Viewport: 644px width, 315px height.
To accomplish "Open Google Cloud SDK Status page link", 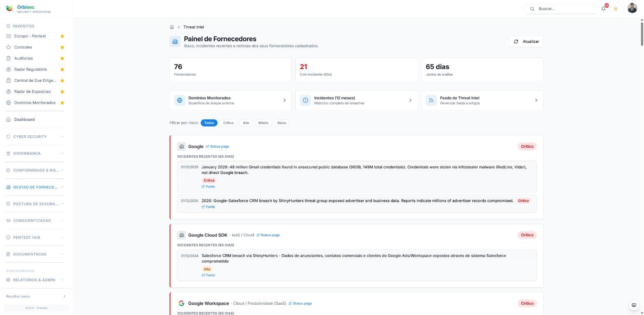I will coord(268,235).
